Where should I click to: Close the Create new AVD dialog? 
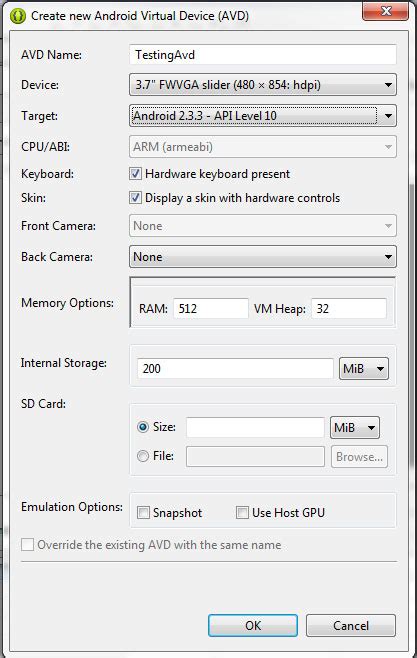coord(385,11)
